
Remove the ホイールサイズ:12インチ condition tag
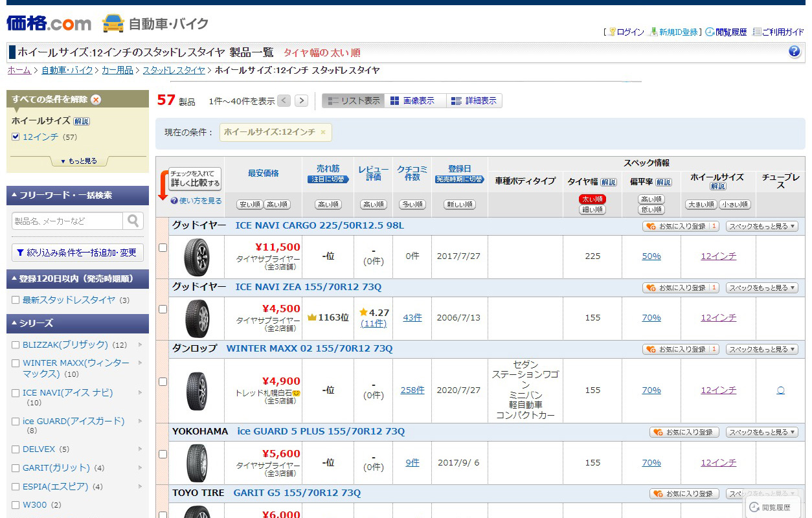coord(322,132)
